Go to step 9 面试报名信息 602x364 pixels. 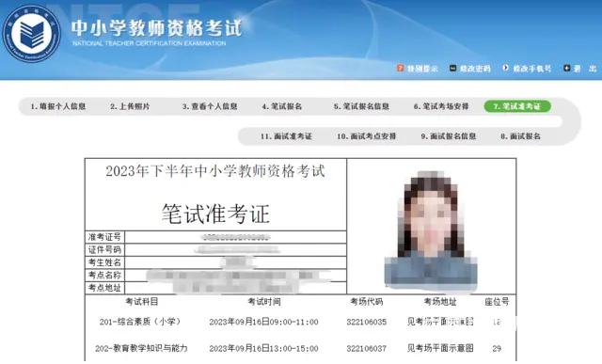448,136
